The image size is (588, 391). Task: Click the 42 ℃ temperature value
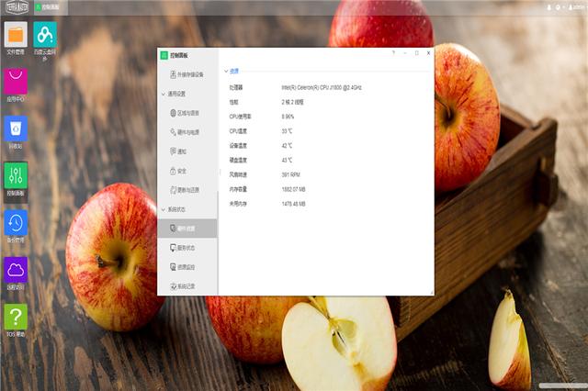coord(287,146)
